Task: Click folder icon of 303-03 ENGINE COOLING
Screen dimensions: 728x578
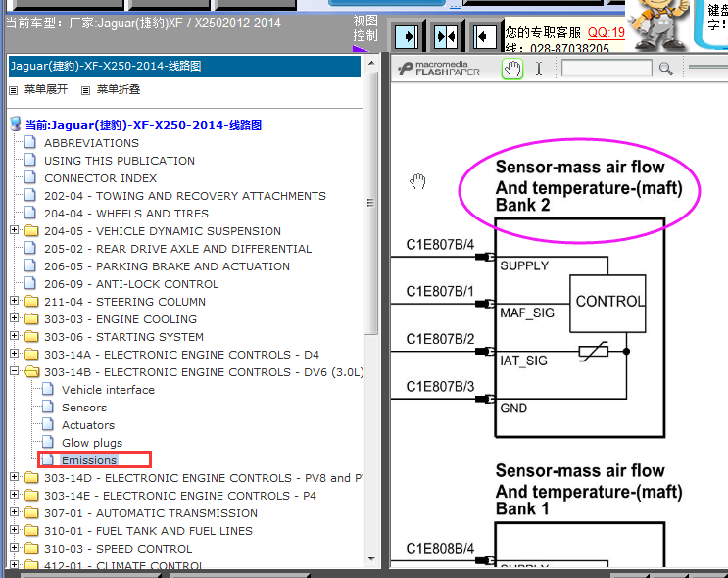Action: [x=31, y=319]
